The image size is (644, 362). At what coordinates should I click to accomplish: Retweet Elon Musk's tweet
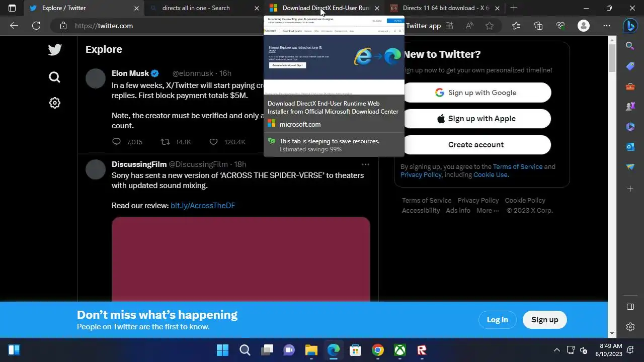pos(165,142)
